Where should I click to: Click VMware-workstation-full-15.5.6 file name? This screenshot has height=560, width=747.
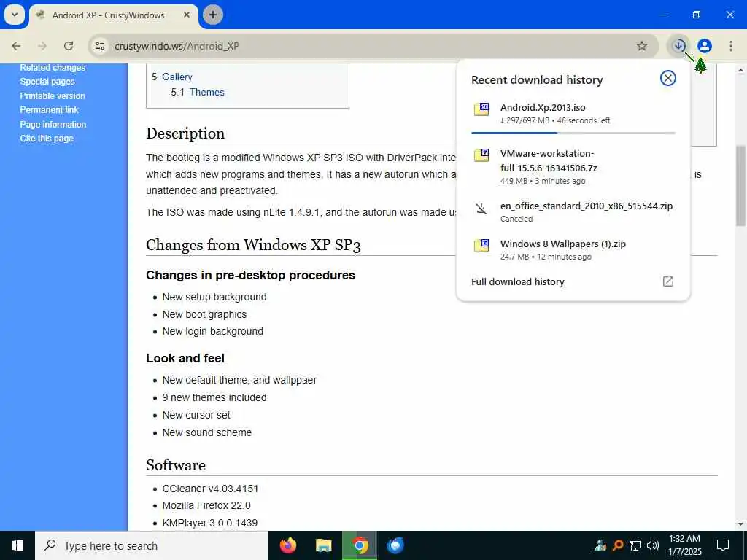coord(549,160)
